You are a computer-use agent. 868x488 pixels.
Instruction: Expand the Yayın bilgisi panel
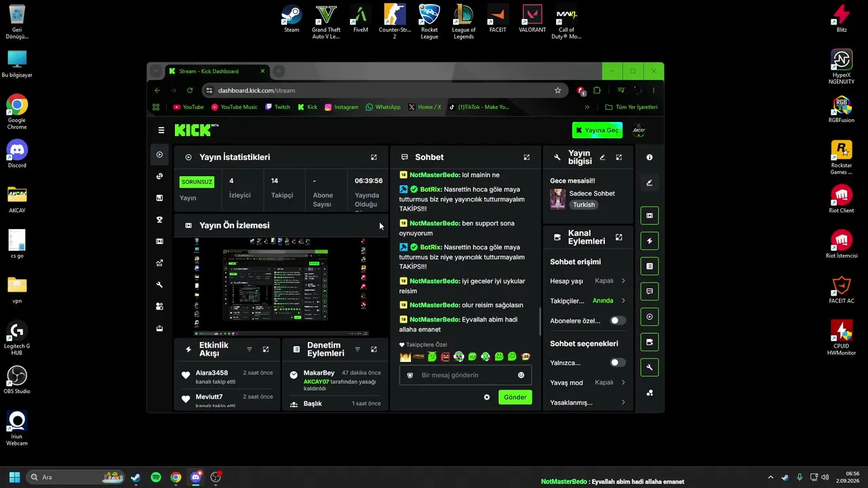click(618, 157)
